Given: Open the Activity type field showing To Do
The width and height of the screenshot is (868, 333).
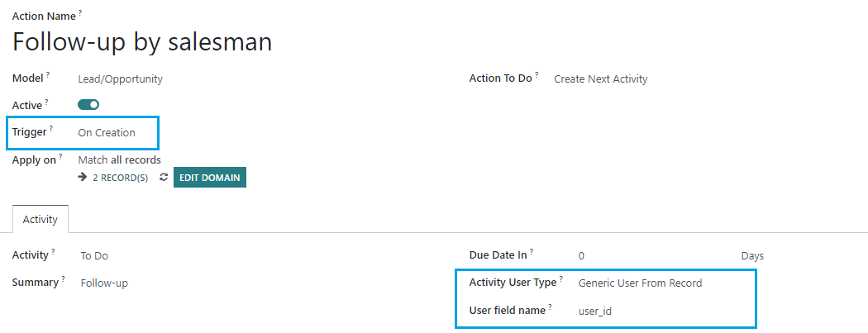Looking at the screenshot, I should pyautogui.click(x=94, y=256).
